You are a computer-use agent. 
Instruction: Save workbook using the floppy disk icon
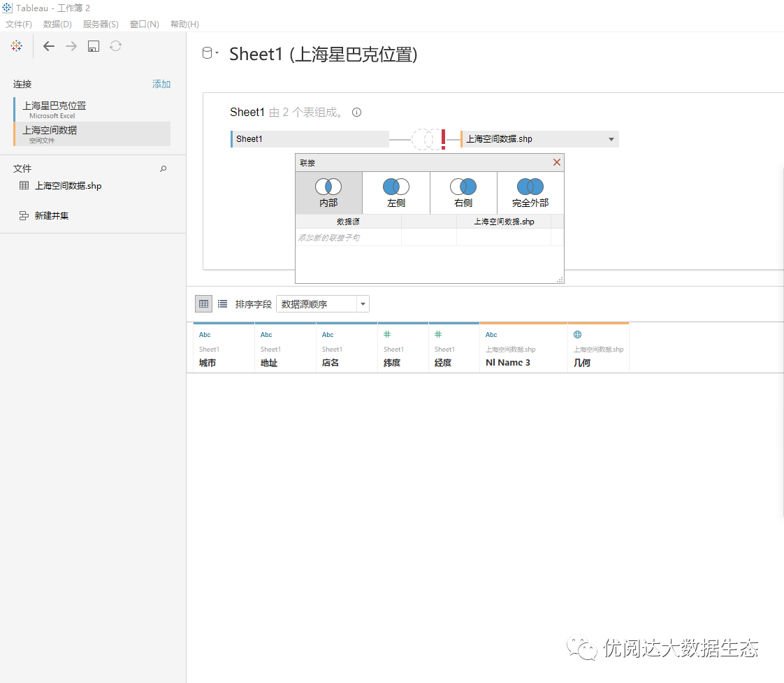pos(94,46)
